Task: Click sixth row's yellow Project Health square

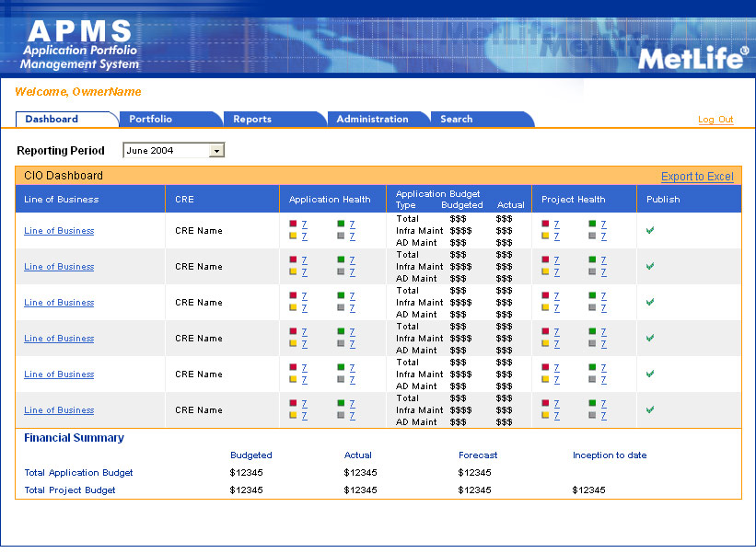Action: click(x=545, y=415)
